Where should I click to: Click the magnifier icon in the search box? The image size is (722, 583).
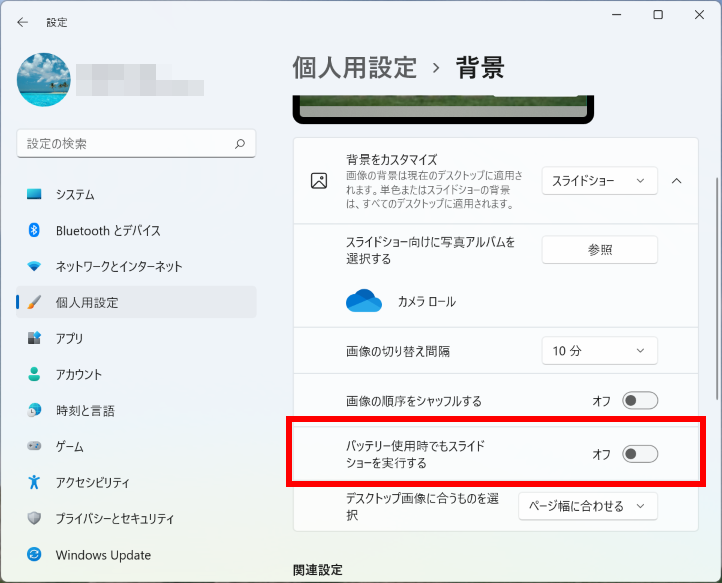point(240,144)
